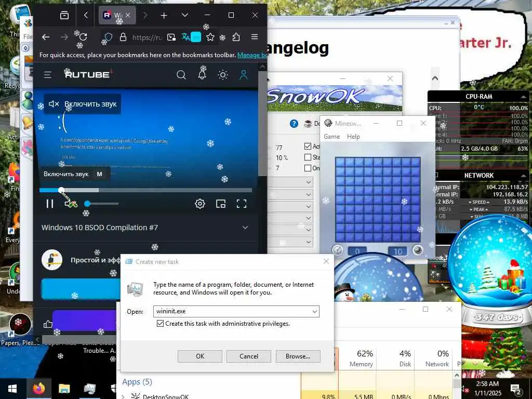This screenshot has width=532, height=399.
Task: Enter fullscreen video mode
Action: click(242, 204)
